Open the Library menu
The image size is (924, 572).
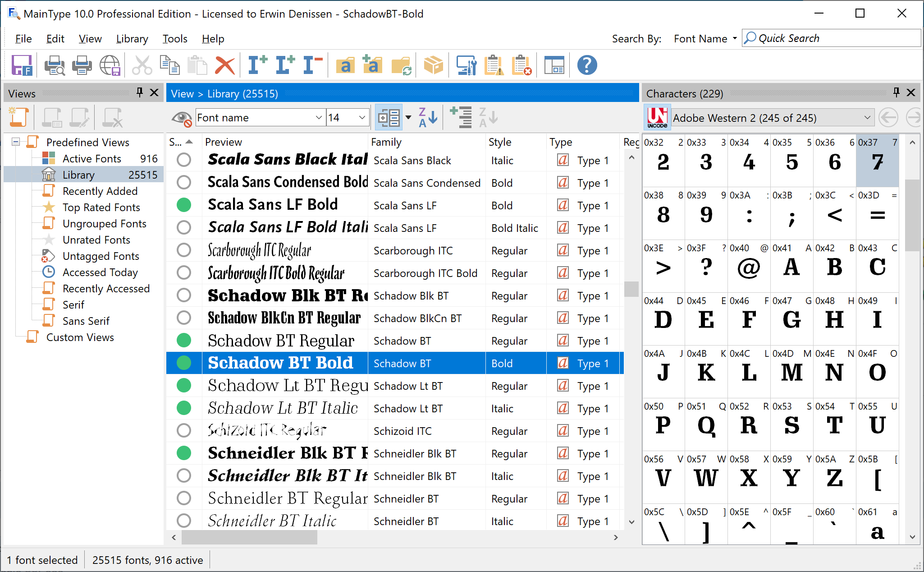pyautogui.click(x=132, y=39)
